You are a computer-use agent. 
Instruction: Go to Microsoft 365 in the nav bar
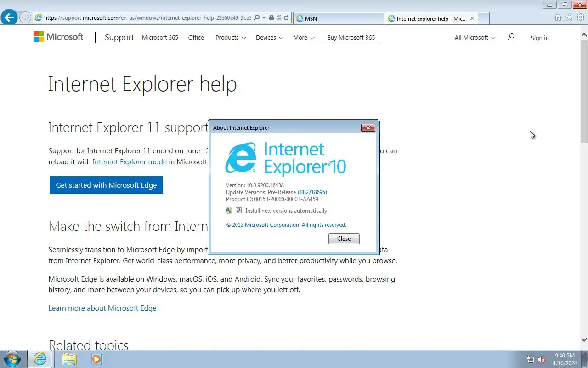click(x=160, y=37)
